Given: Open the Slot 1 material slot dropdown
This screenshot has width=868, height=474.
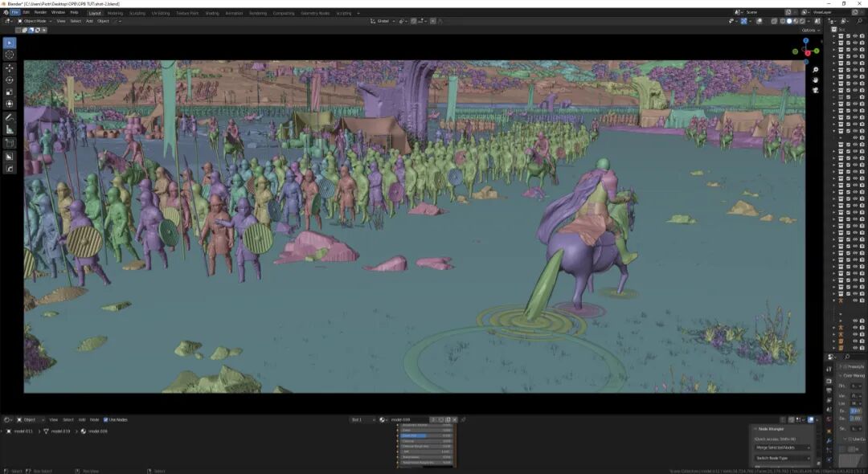Looking at the screenshot, I should click(362, 420).
